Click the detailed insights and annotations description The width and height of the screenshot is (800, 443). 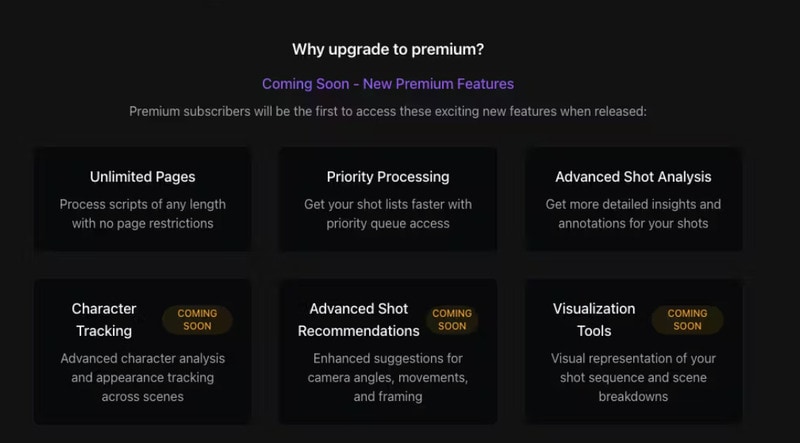pyautogui.click(x=633, y=214)
